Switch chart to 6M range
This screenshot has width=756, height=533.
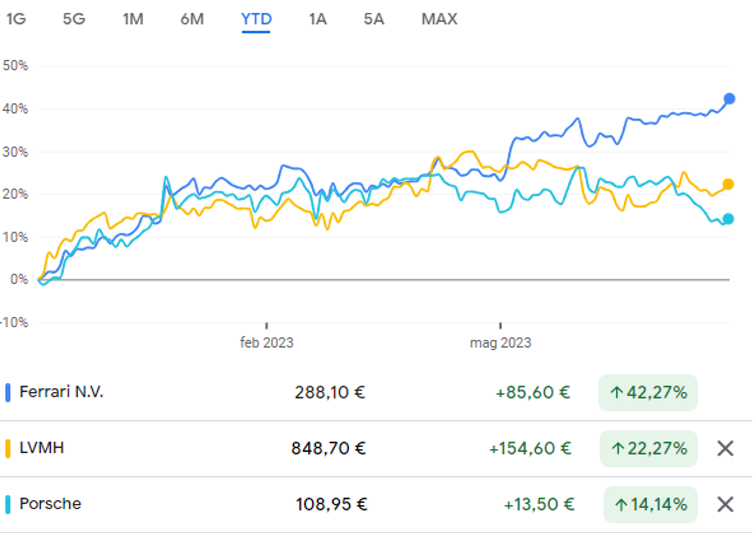point(192,19)
